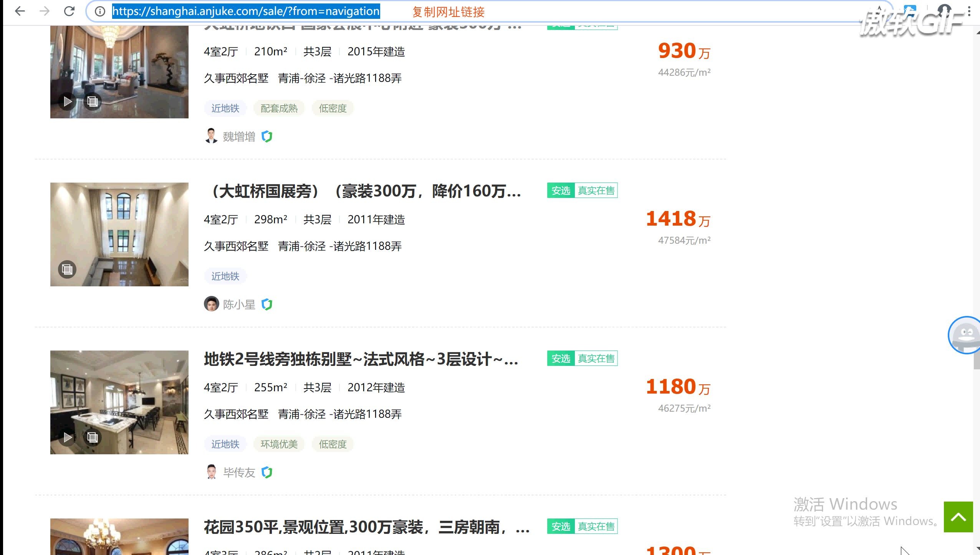Click unit price 46275元/m²
The height and width of the screenshot is (555, 980).
click(x=684, y=408)
